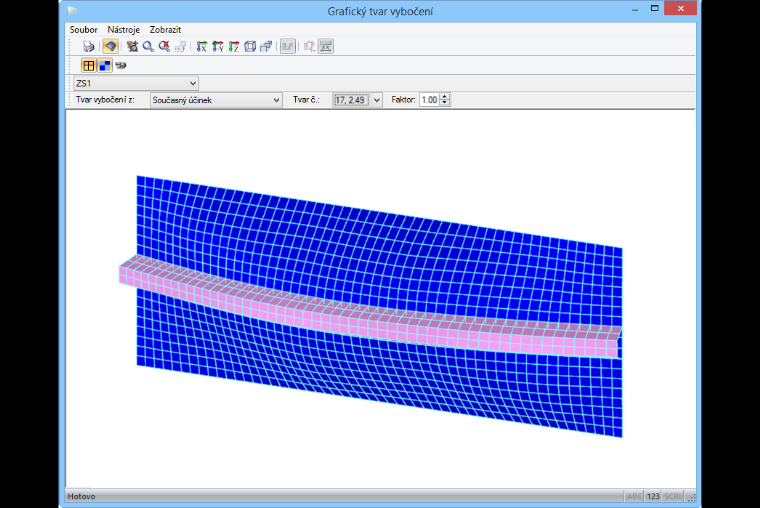The height and width of the screenshot is (508, 760).
Task: Expand the Současný účinek dropdown
Action: click(x=216, y=100)
